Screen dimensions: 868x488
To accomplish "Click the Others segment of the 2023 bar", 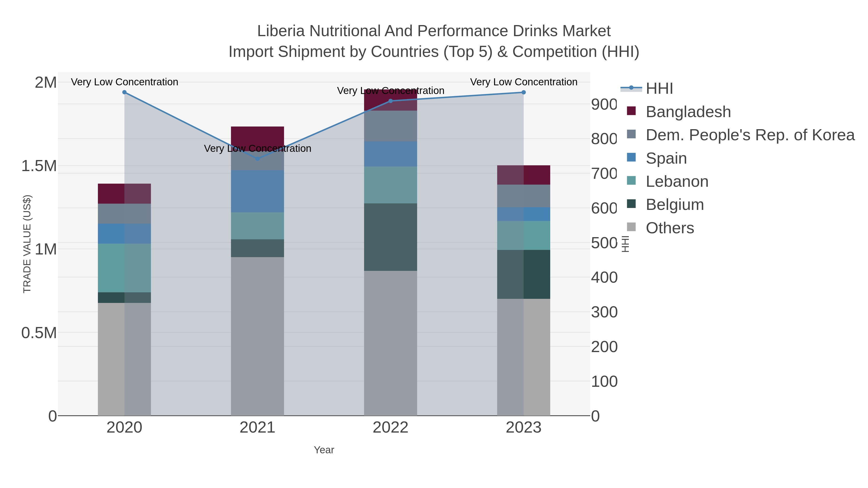I will (x=524, y=357).
